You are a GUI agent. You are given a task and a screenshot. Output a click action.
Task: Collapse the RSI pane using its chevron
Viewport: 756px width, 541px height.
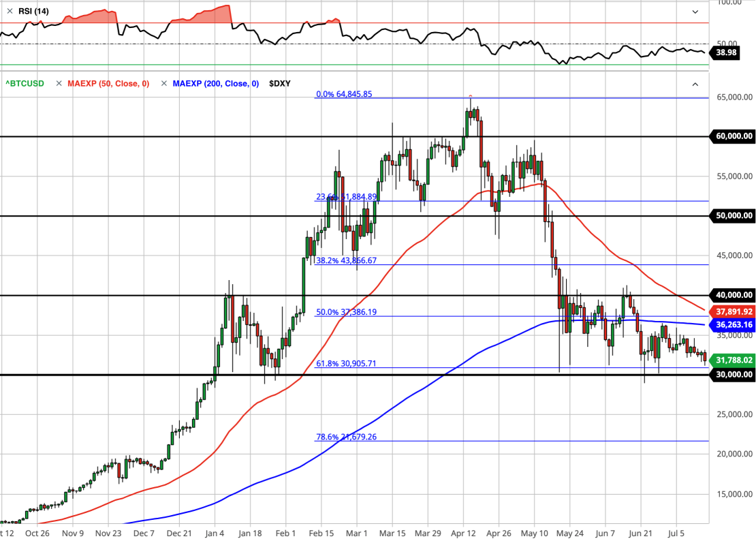(695, 12)
